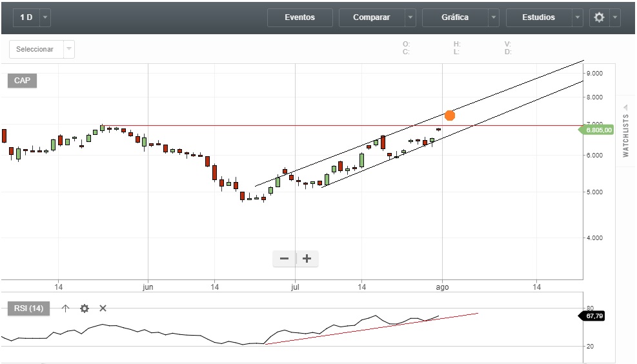This screenshot has height=364, width=637.
Task: Expand the Gráfica dropdown arrow
Action: click(494, 17)
